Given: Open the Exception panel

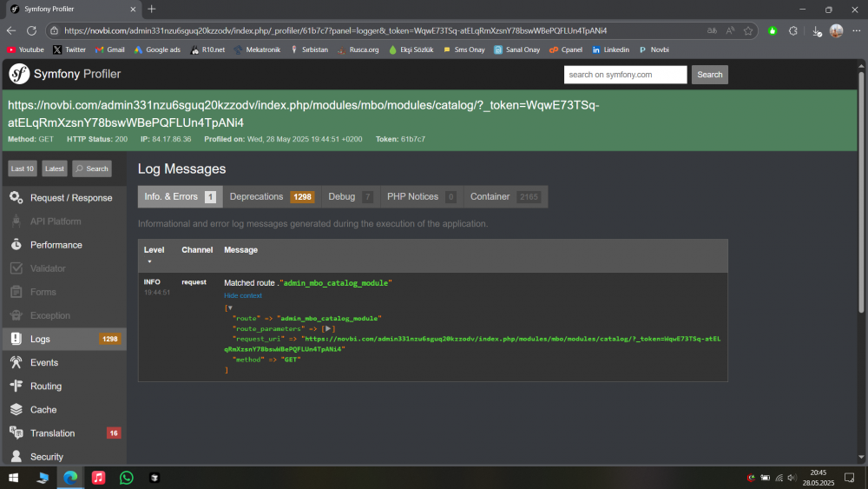Looking at the screenshot, I should [64, 315].
